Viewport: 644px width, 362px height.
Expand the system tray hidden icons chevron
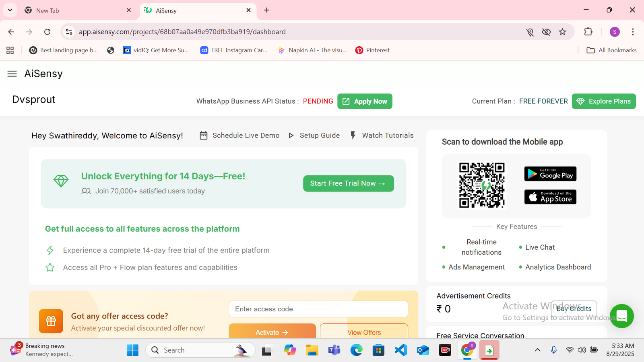click(537, 350)
